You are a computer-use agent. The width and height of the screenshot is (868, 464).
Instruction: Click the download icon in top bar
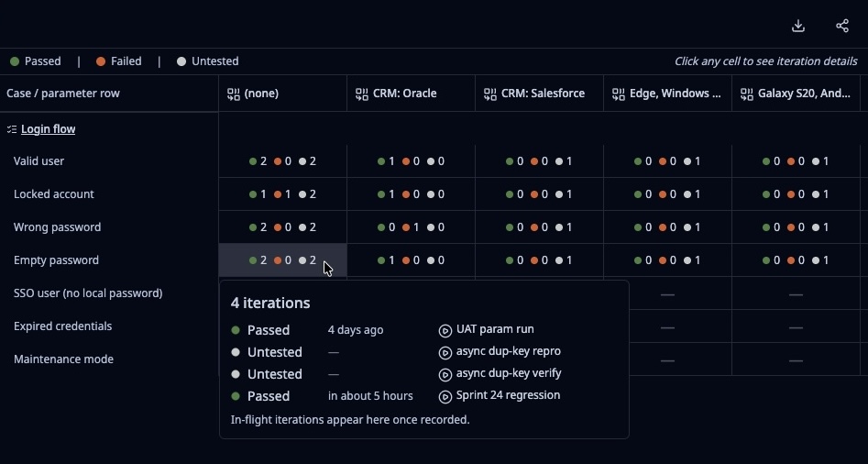pyautogui.click(x=797, y=26)
